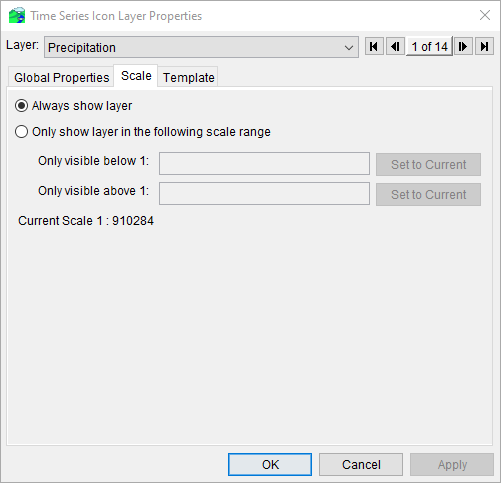Click the application icon in title bar
Image resolution: width=501 pixels, height=483 pixels.
pyautogui.click(x=17, y=15)
